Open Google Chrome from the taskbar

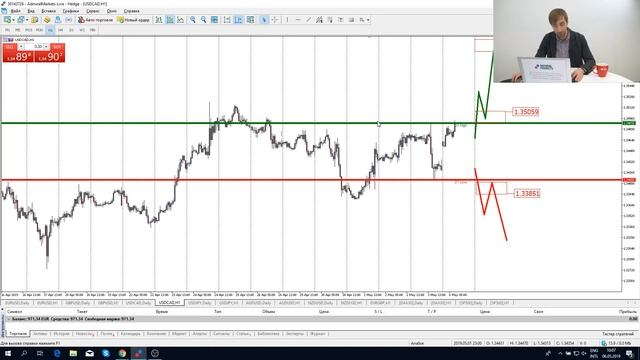click(122, 353)
